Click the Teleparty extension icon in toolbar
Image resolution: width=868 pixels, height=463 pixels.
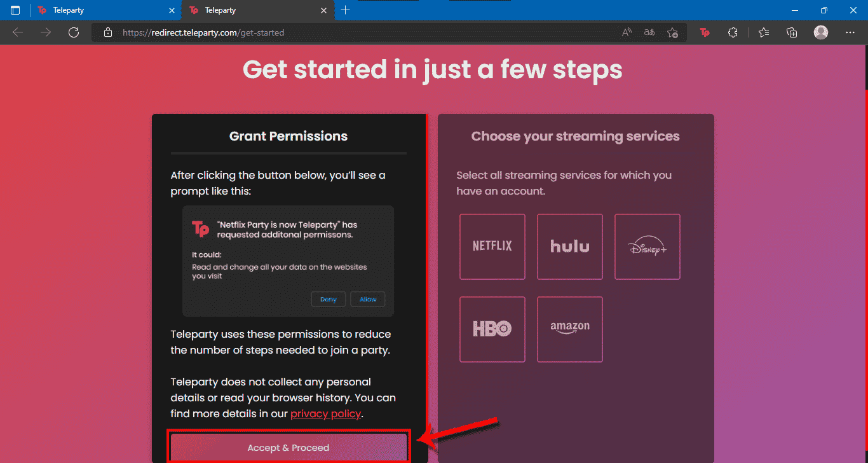(x=704, y=32)
